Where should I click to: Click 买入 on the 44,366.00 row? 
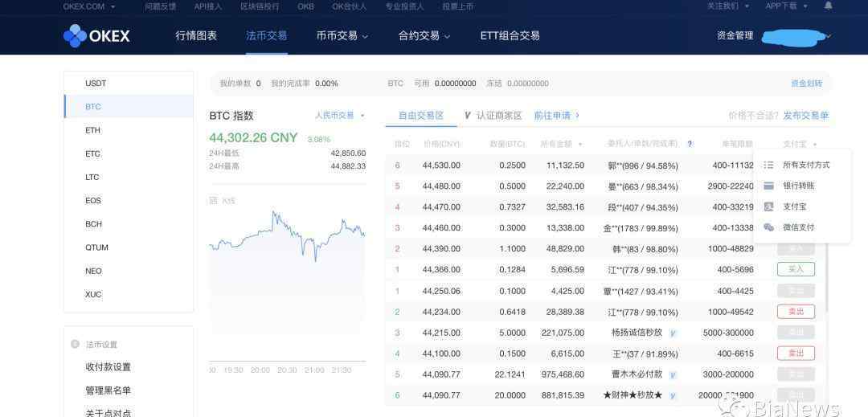pyautogui.click(x=796, y=269)
